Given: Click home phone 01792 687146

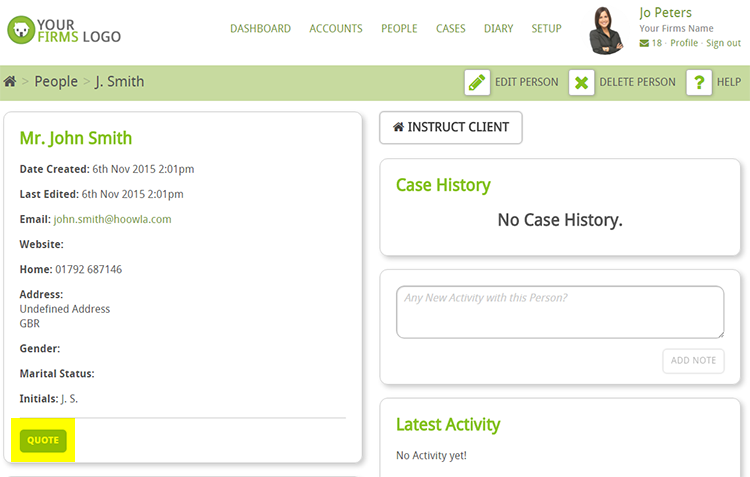Looking at the screenshot, I should (x=88, y=269).
